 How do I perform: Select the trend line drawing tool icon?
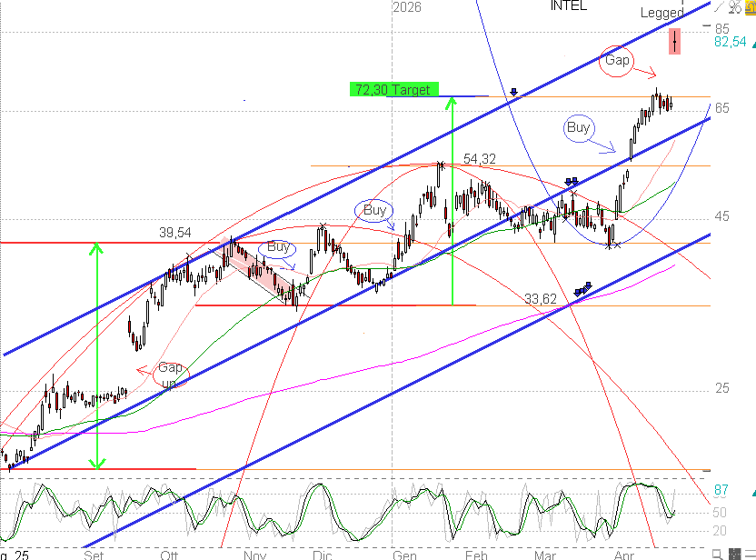[x=719, y=6]
